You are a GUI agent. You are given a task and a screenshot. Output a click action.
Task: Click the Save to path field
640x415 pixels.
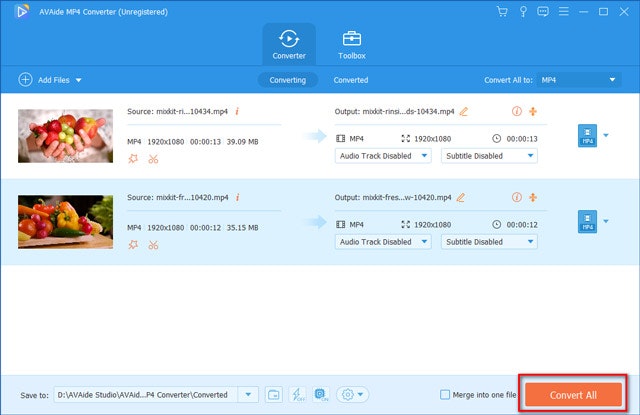coord(146,395)
